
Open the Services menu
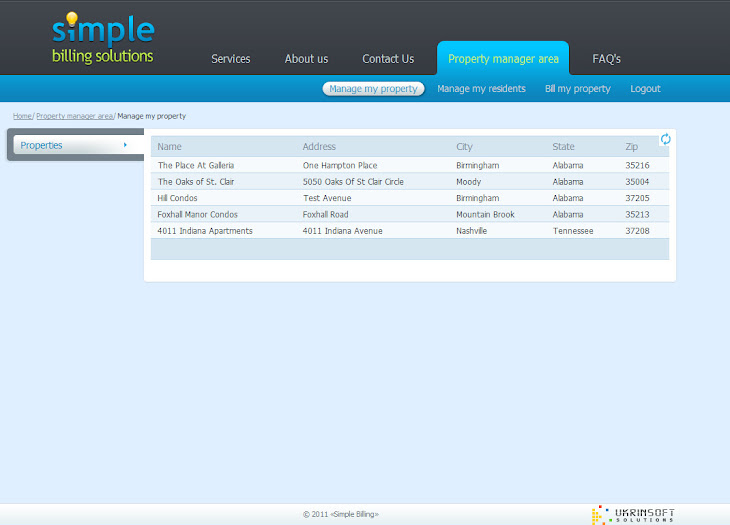point(230,59)
